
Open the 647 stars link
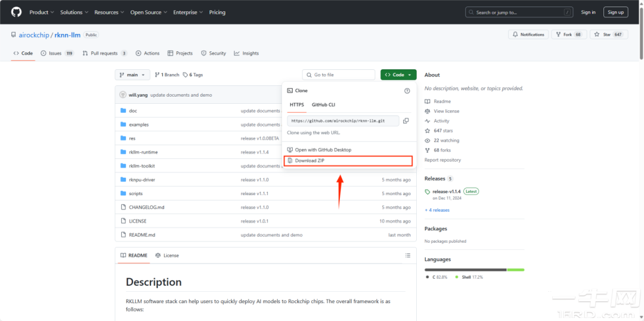438,131
